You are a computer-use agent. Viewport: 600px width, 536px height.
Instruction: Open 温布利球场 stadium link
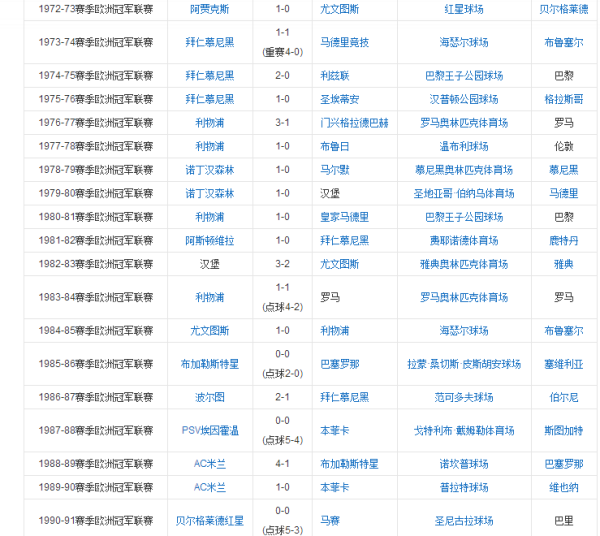(x=464, y=147)
